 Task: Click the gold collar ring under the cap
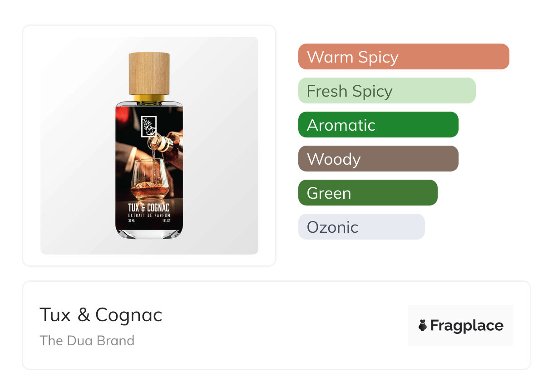tap(149, 98)
